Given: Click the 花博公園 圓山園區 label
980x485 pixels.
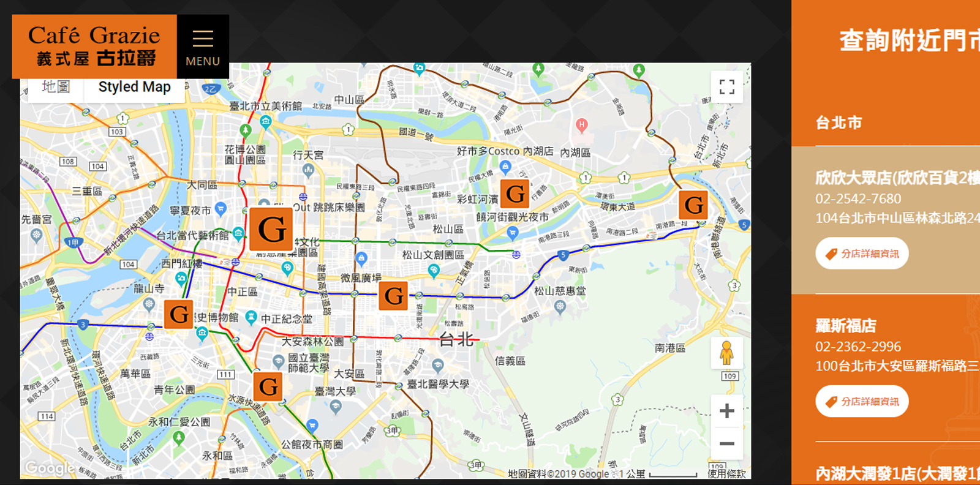Looking at the screenshot, I should tap(245, 154).
